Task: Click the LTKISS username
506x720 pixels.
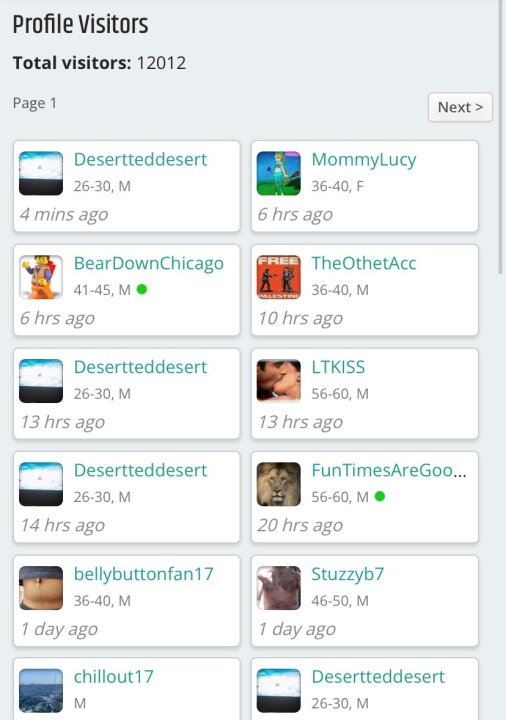Action: (x=338, y=367)
